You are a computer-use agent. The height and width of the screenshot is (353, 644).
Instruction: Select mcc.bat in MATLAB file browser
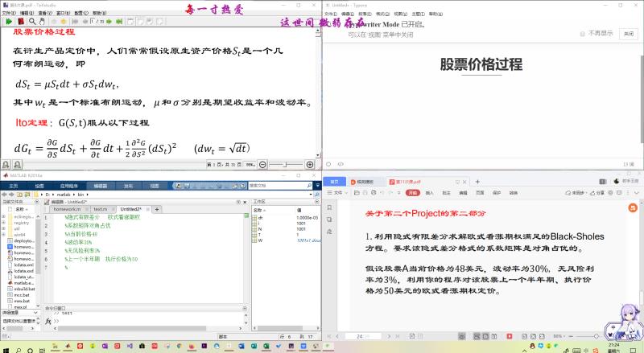[x=22, y=295]
